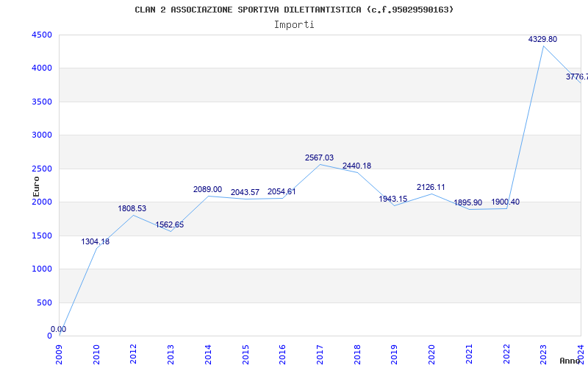The width and height of the screenshot is (588, 368).
Task: Click the 2018 year tick label
Action: 357,355
